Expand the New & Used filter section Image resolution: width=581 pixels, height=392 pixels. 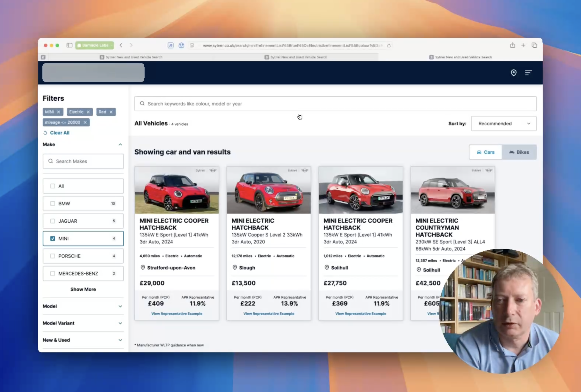(x=120, y=340)
